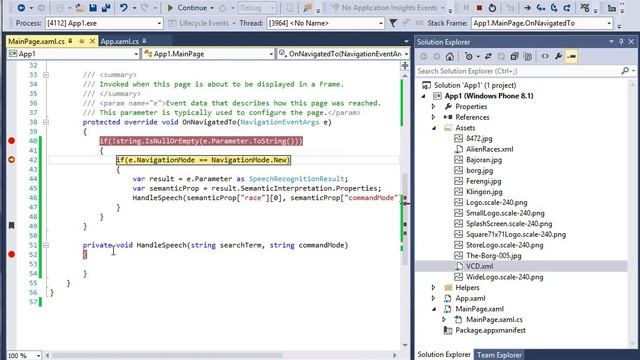Image resolution: width=640 pixels, height=360 pixels.
Task: Collapse the summary comment block at line 33
Action: pos(46,75)
